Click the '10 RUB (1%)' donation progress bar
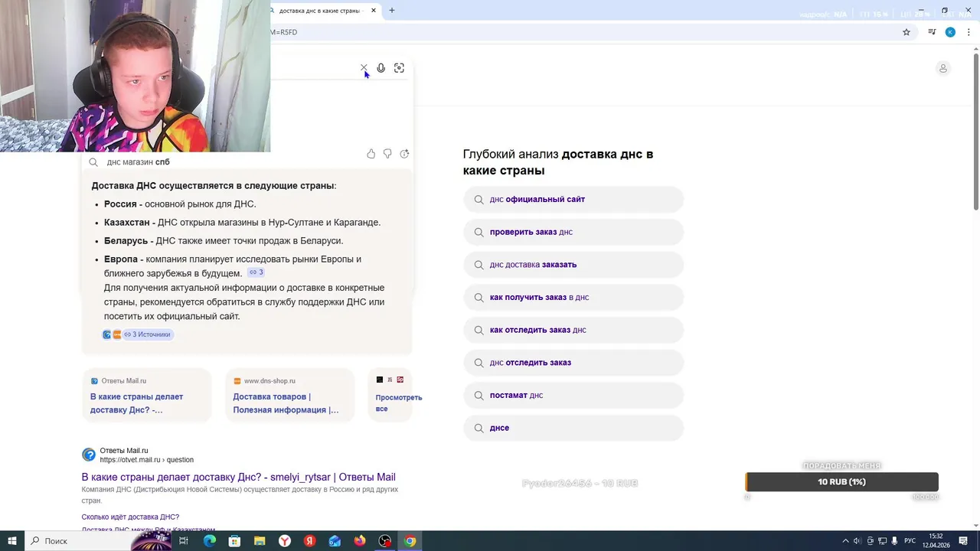 click(x=841, y=482)
